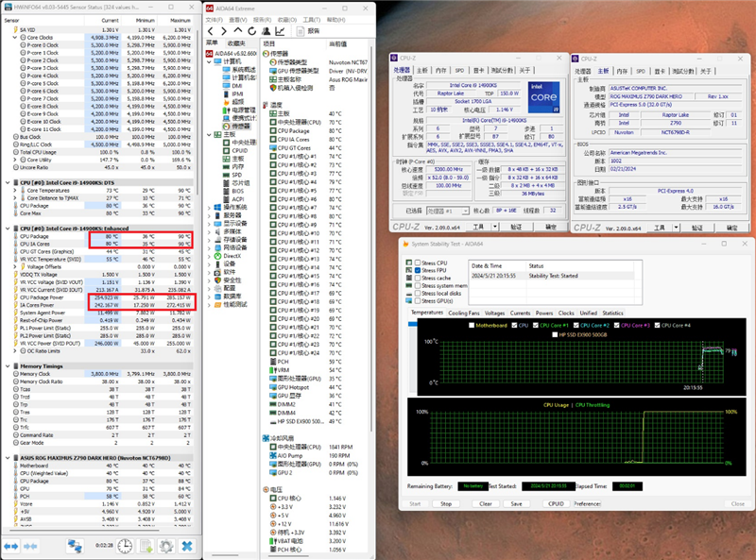Enable the Stress local disks checkbox

418,293
